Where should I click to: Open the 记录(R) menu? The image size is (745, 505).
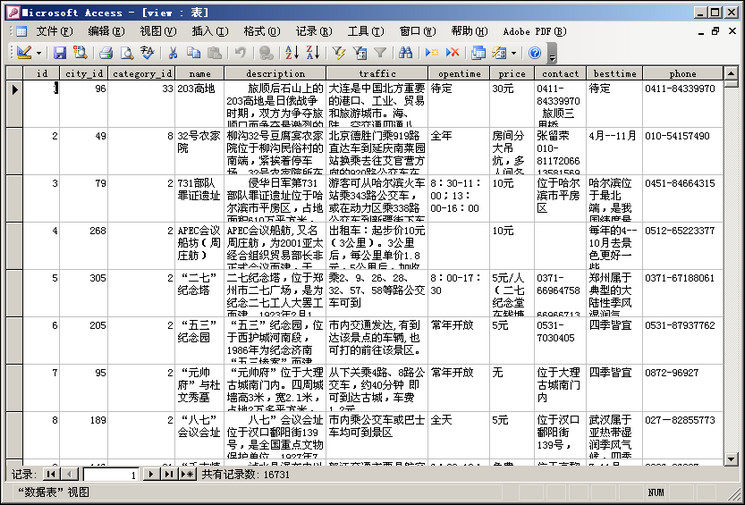[314, 31]
